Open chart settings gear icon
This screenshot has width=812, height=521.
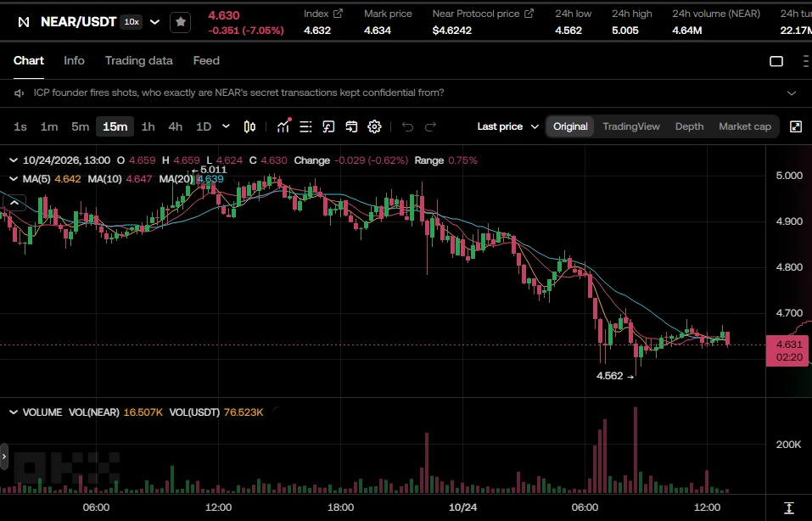pos(374,126)
